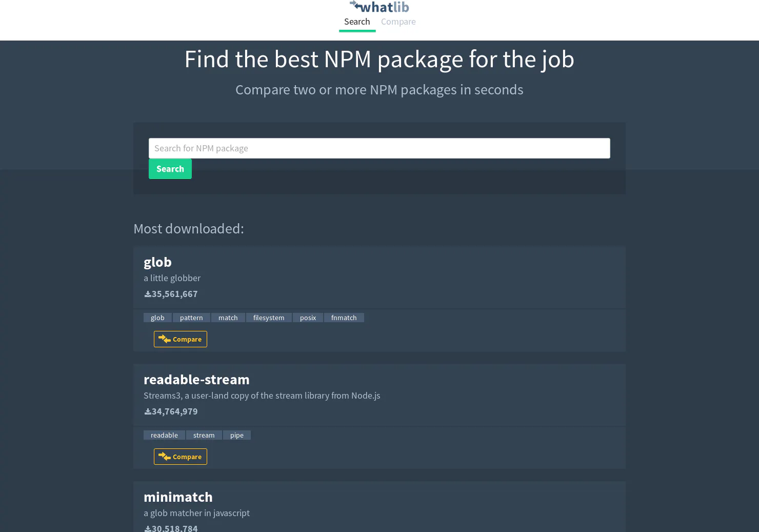The image size is (759, 532).
Task: Focus the Search for NPM package field
Action: [379, 148]
